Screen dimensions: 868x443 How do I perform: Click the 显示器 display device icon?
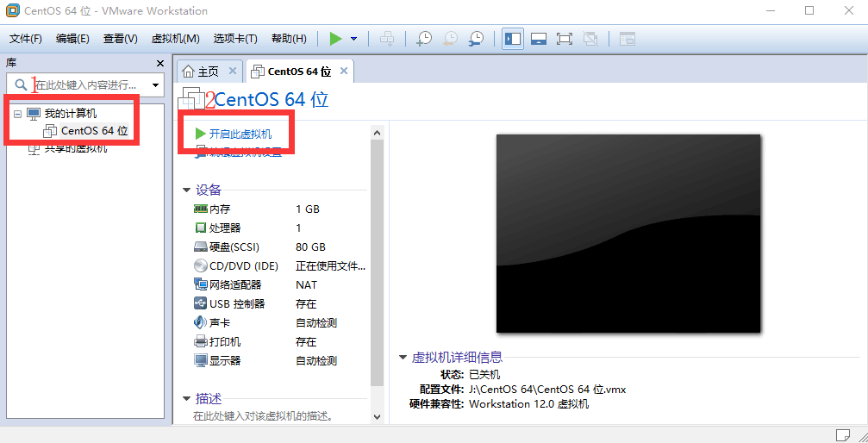200,360
